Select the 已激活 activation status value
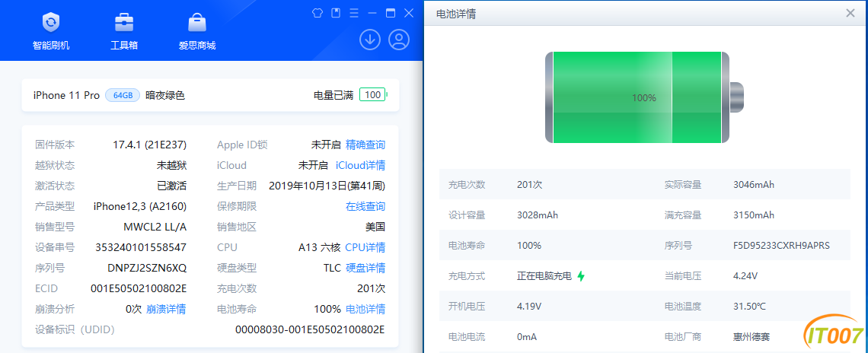This screenshot has width=868, height=353. [x=171, y=186]
